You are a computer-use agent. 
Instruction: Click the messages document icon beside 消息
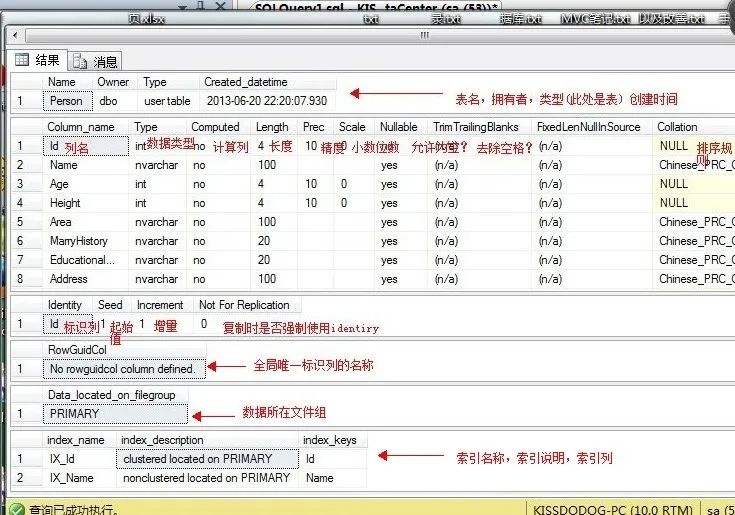pyautogui.click(x=80, y=61)
